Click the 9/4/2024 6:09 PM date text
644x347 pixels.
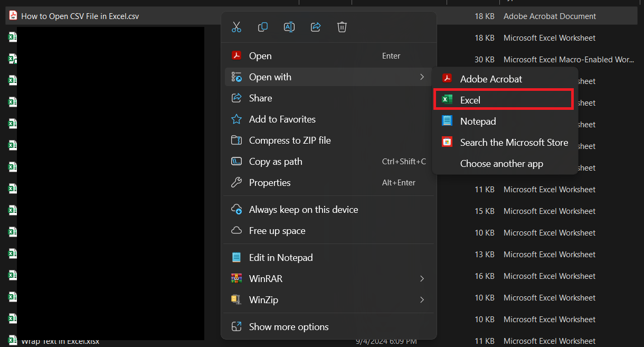(387, 341)
